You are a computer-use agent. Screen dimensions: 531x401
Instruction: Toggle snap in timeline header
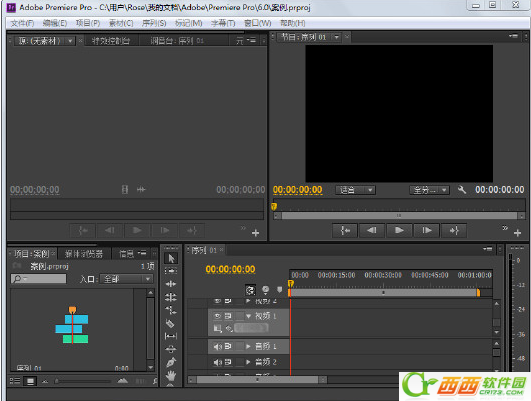click(251, 290)
